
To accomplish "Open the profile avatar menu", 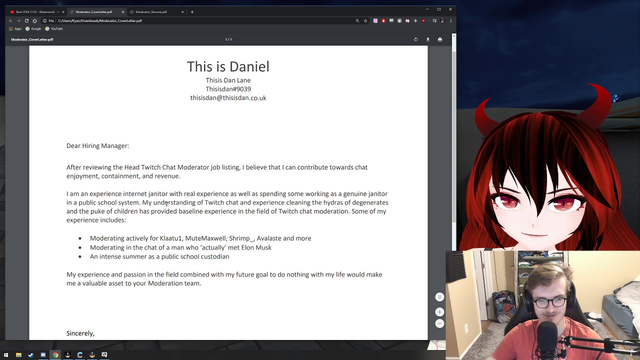I will tap(442, 21).
